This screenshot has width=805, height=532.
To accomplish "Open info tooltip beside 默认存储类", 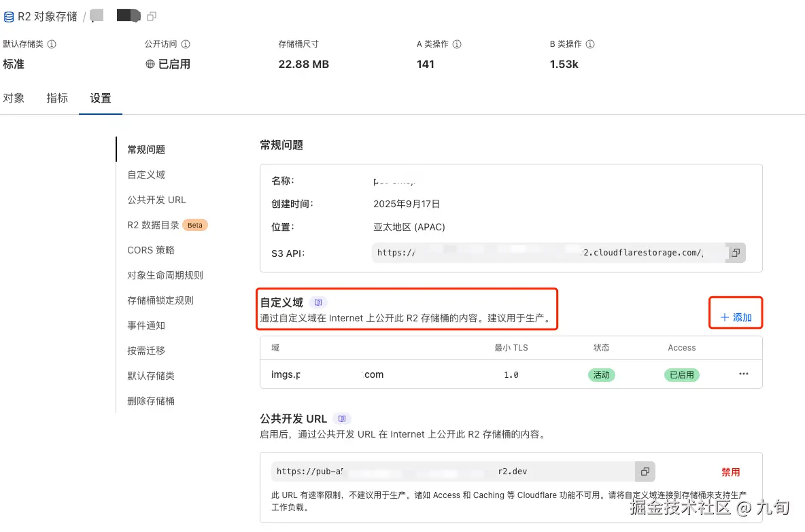I will [52, 44].
